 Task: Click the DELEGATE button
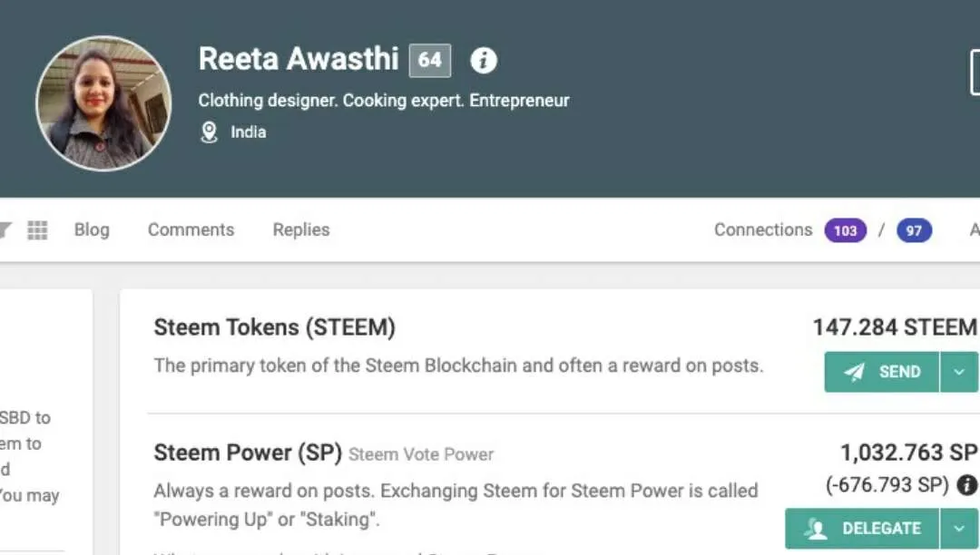[x=862, y=529]
